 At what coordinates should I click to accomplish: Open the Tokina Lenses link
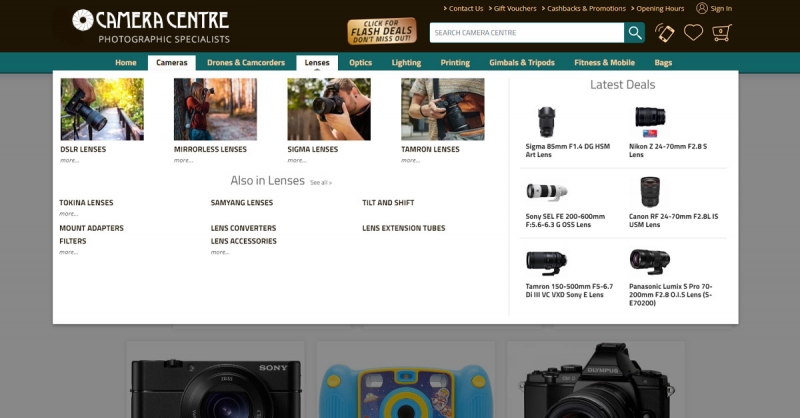click(x=86, y=203)
